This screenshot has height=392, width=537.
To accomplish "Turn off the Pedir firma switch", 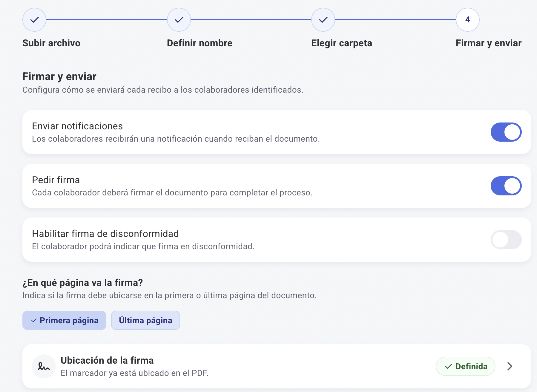I will [x=506, y=186].
